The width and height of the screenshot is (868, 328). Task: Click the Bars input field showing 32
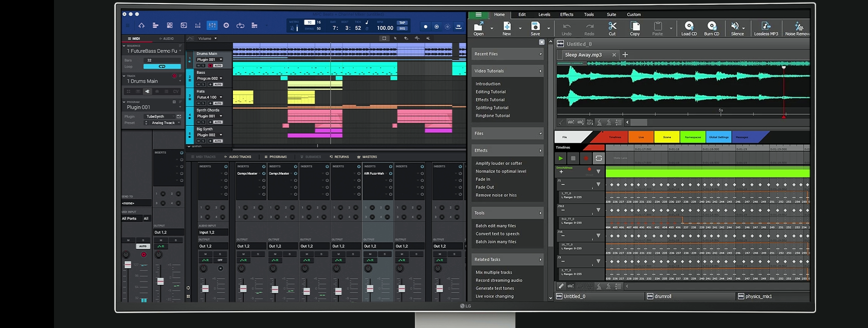coord(162,60)
